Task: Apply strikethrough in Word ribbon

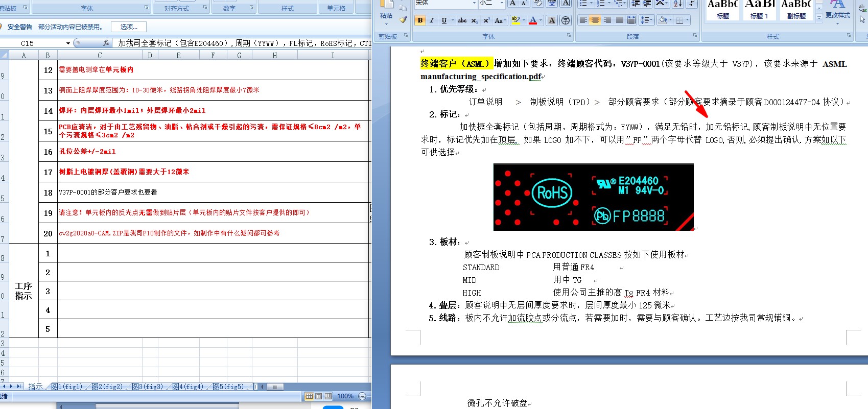Action: pyautogui.click(x=462, y=20)
